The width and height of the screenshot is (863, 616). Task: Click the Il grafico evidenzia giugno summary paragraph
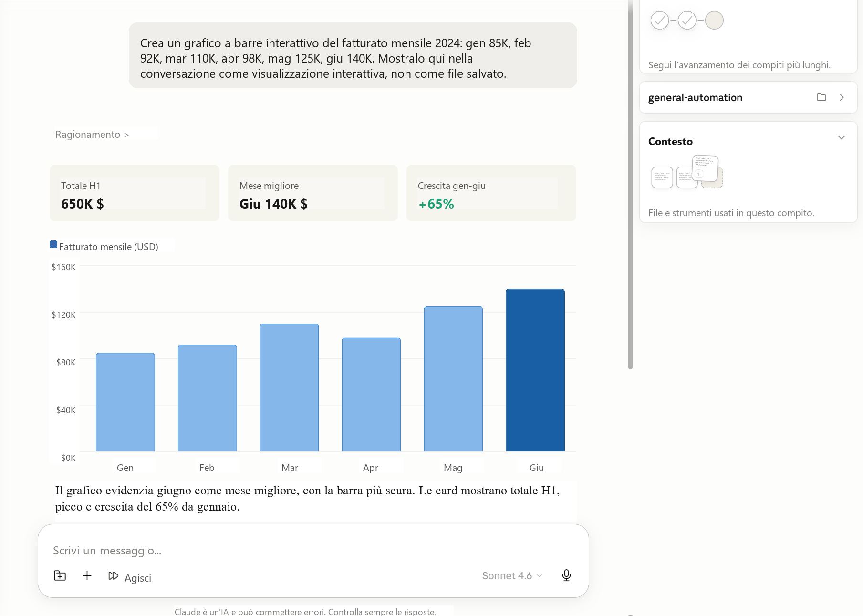coord(308,498)
